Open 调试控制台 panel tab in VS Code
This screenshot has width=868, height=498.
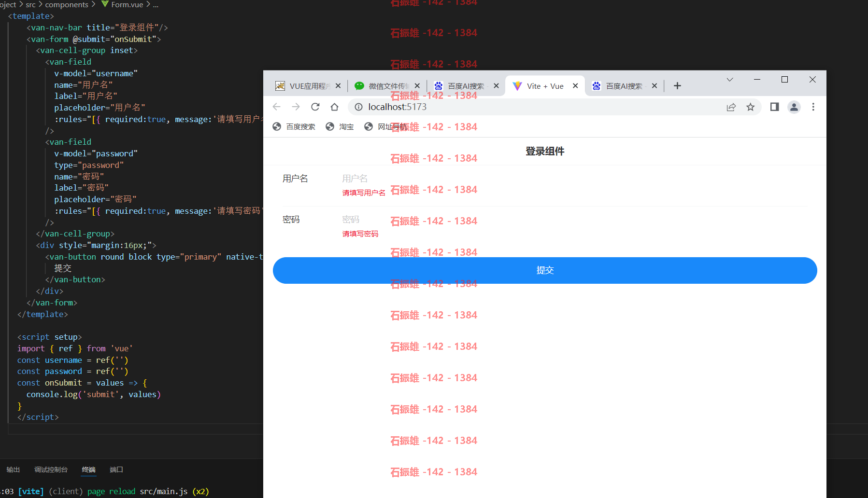pos(51,470)
